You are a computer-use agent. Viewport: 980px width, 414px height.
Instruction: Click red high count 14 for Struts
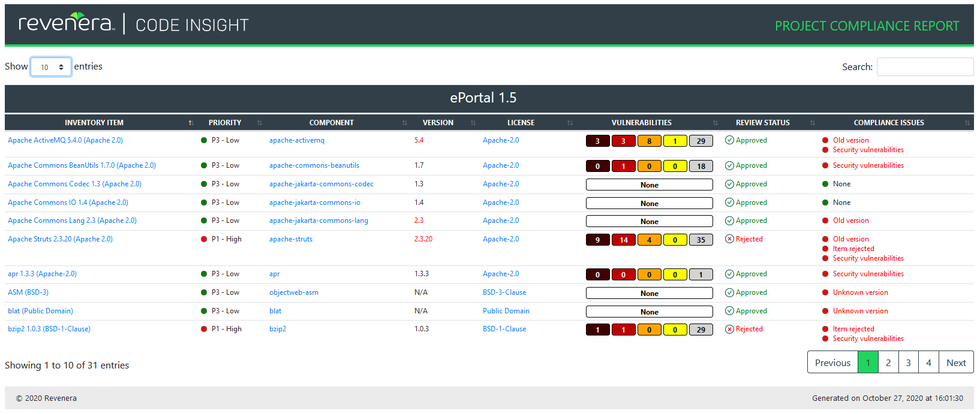[624, 240]
